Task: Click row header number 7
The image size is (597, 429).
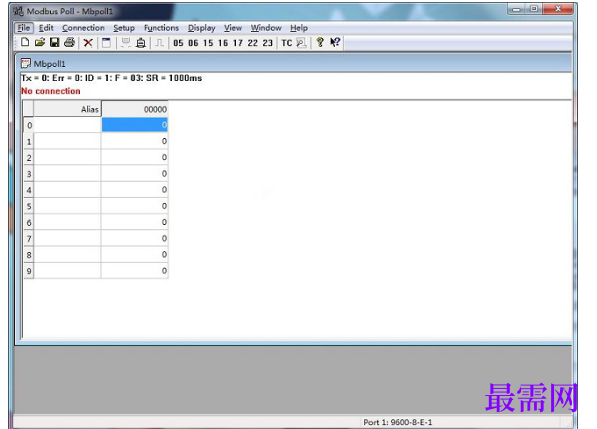Action: pos(29,238)
